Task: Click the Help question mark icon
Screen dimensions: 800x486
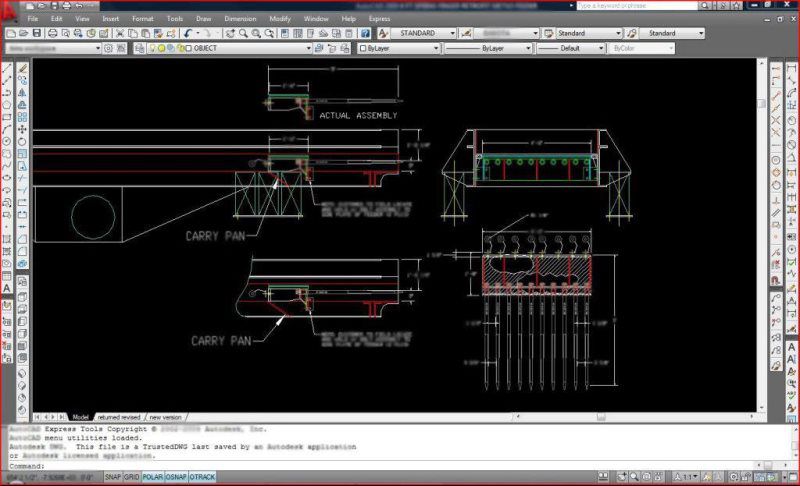Action: [x=366, y=33]
